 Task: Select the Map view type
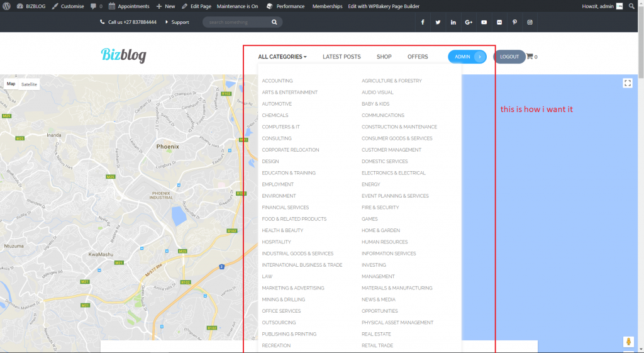click(11, 84)
